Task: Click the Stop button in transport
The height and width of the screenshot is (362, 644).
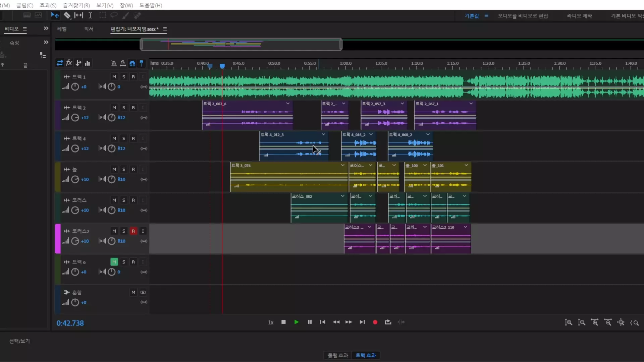Action: click(283, 322)
